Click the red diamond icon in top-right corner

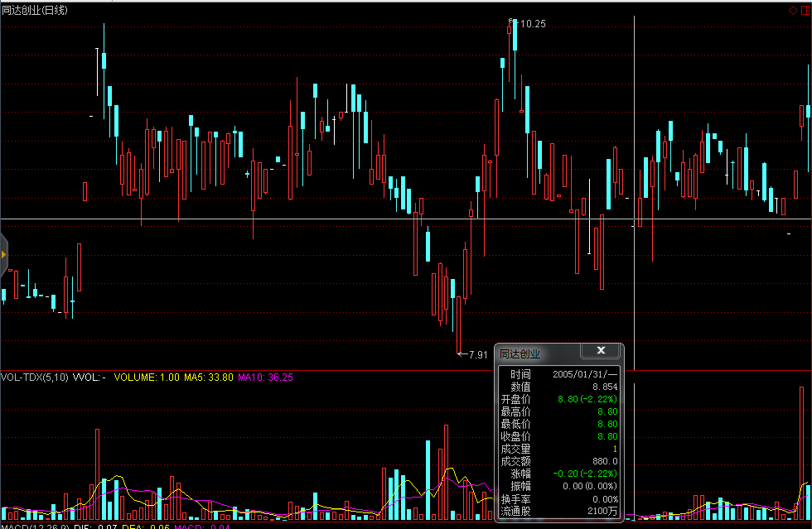pyautogui.click(x=793, y=10)
